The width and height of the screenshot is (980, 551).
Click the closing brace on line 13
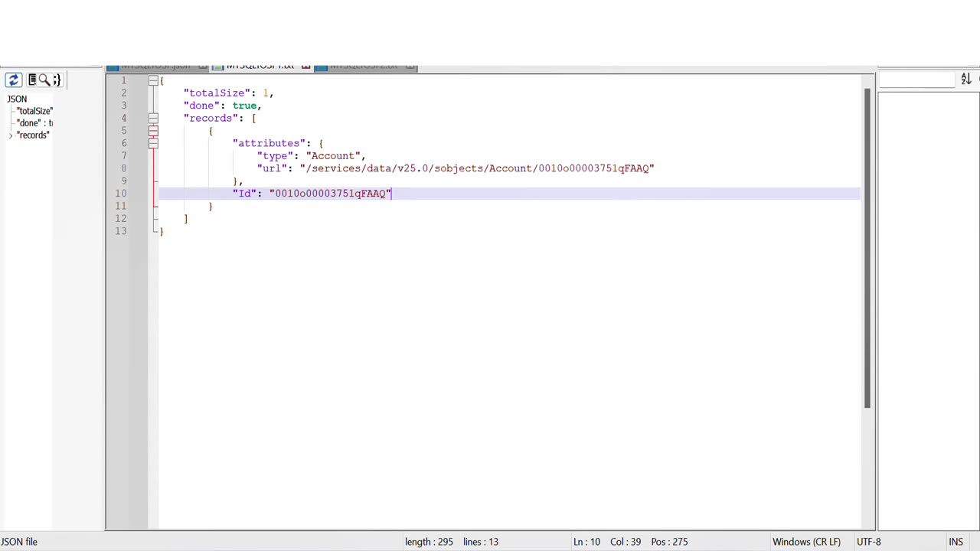point(162,231)
